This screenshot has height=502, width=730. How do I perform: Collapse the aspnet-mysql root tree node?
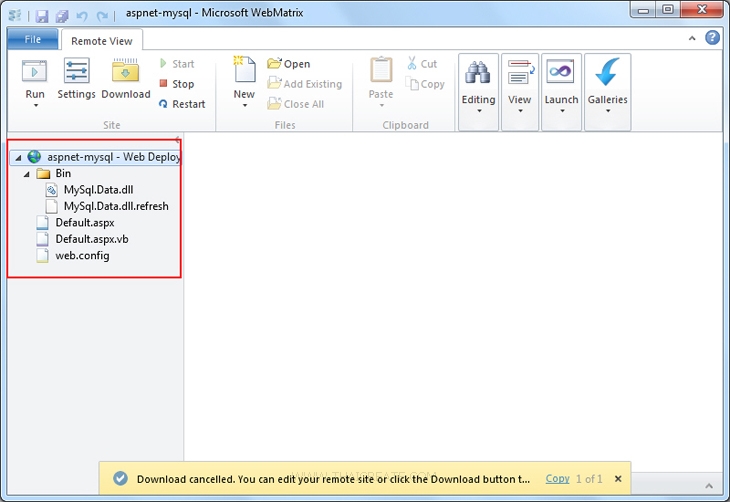point(18,158)
